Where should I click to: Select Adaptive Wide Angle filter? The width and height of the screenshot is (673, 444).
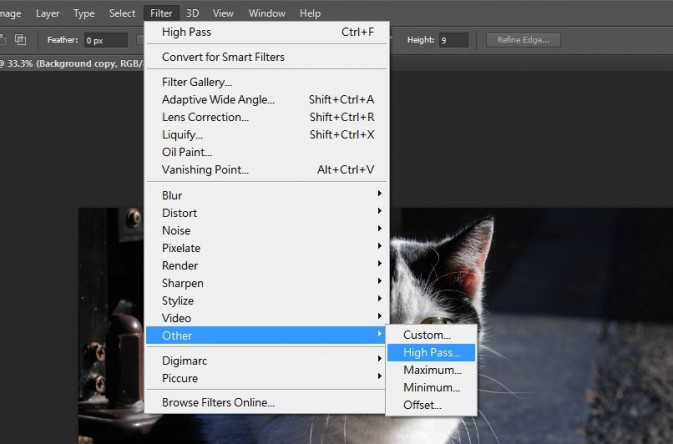pyautogui.click(x=267, y=100)
